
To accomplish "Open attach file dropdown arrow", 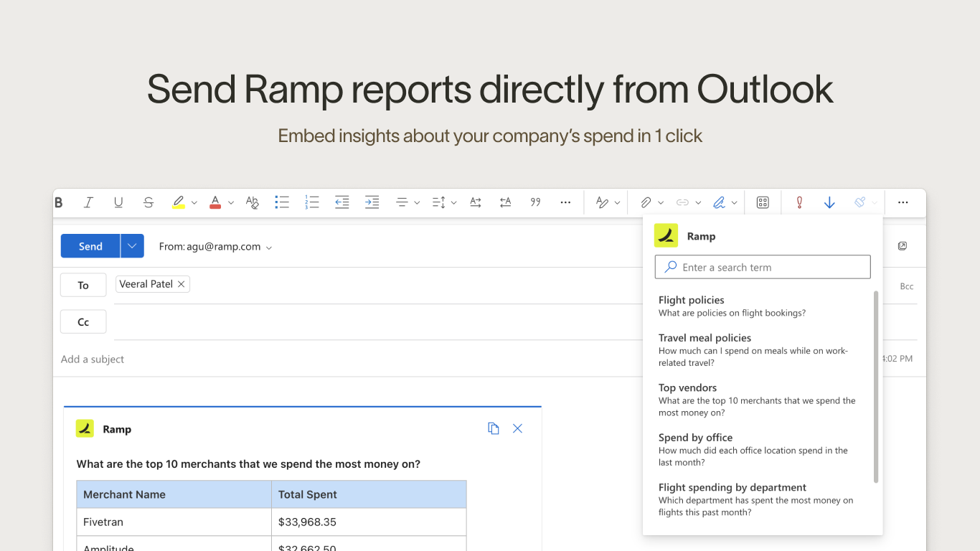I will coord(661,203).
